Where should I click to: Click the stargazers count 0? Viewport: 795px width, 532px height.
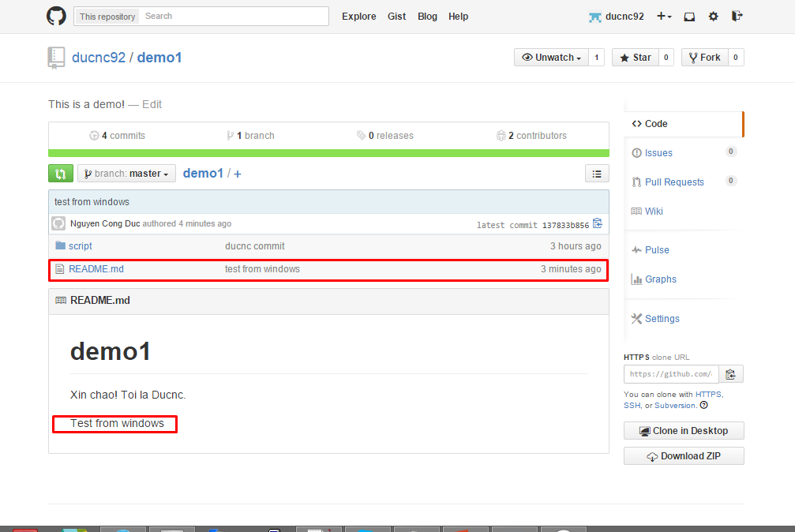pyautogui.click(x=666, y=58)
